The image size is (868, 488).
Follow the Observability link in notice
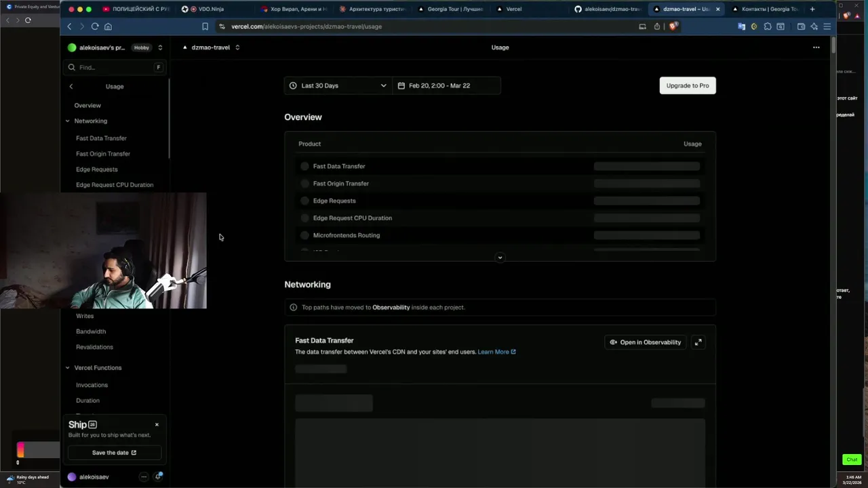pyautogui.click(x=391, y=308)
